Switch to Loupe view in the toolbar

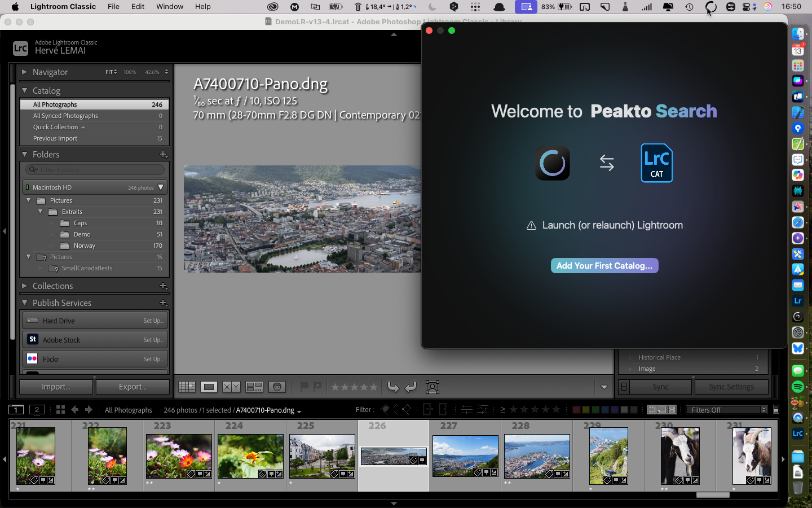pos(209,387)
